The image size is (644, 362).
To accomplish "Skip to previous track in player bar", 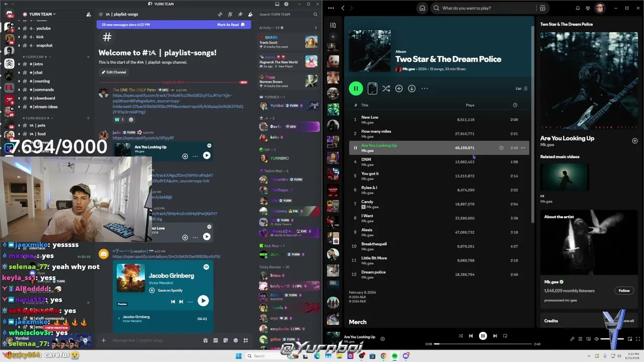I will point(471,336).
